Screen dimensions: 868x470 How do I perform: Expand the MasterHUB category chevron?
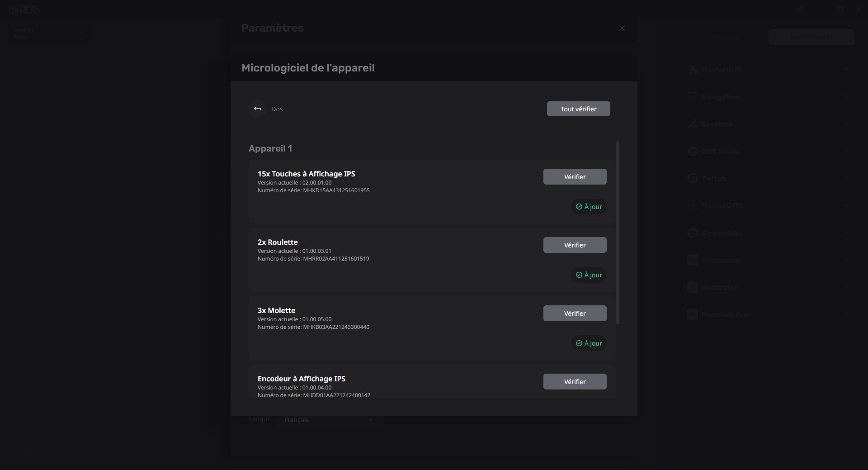845,70
